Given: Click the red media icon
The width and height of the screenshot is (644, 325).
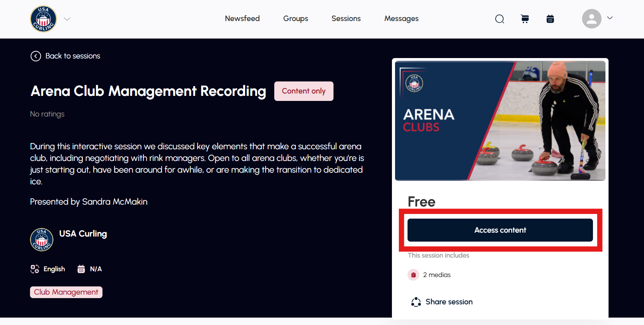Looking at the screenshot, I should 413,275.
